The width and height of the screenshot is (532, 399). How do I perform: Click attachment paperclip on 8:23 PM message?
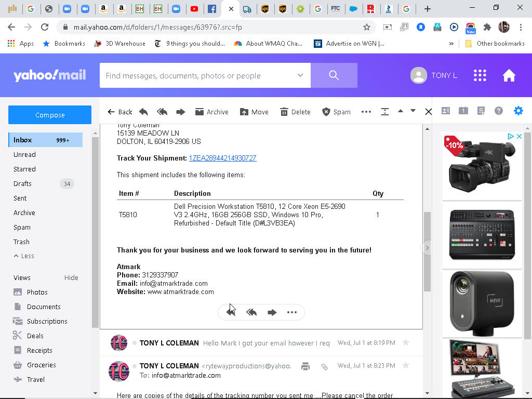[324, 366]
